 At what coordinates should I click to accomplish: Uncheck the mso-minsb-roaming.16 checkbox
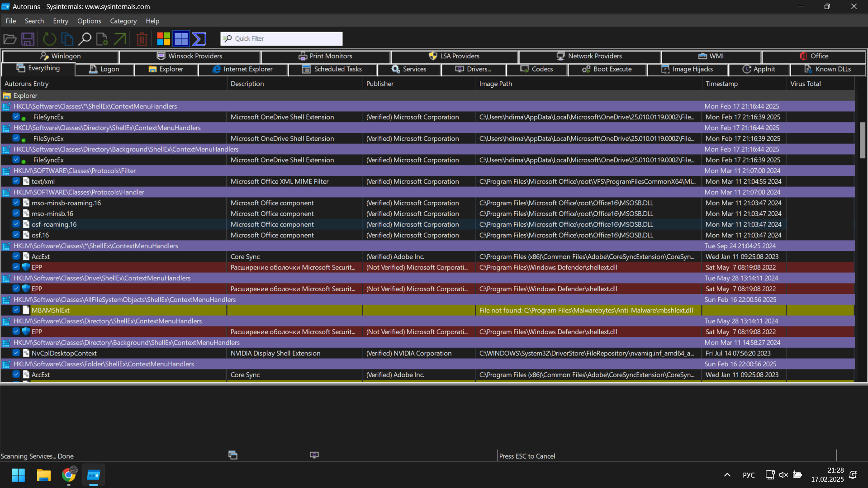16,203
